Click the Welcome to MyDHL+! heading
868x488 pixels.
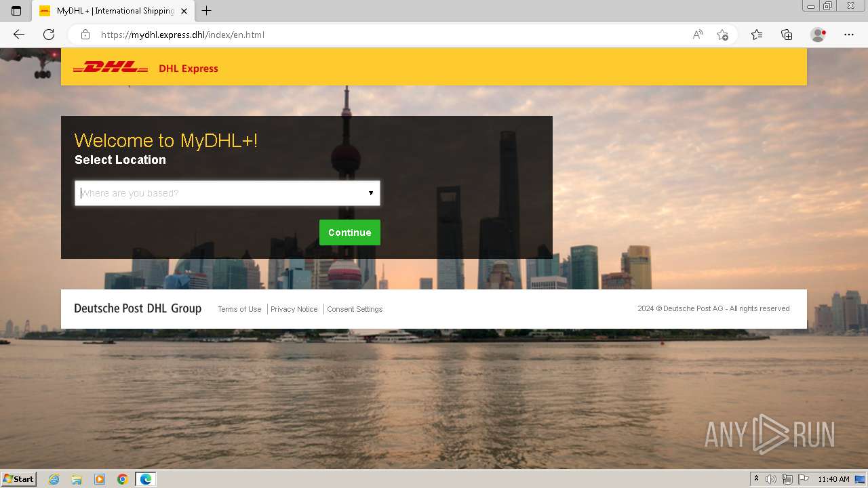(x=166, y=140)
